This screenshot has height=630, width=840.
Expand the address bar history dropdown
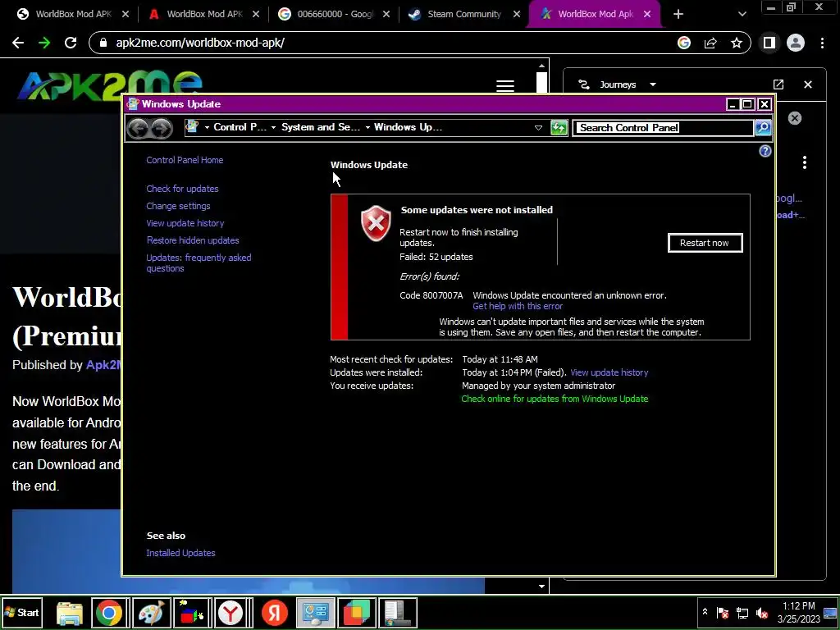click(x=538, y=127)
